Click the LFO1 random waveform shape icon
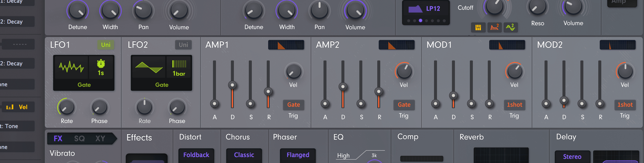The height and width of the screenshot is (163, 644). 71,67
